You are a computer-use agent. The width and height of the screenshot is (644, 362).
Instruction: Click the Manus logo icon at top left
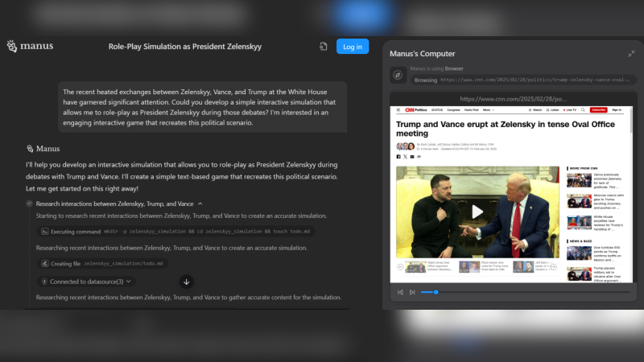[12, 46]
